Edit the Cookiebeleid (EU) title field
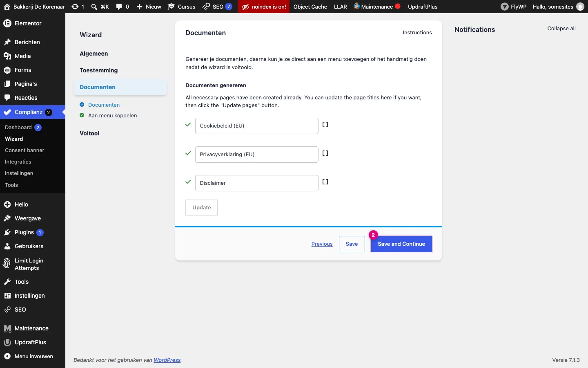This screenshot has width=588, height=368. click(257, 126)
